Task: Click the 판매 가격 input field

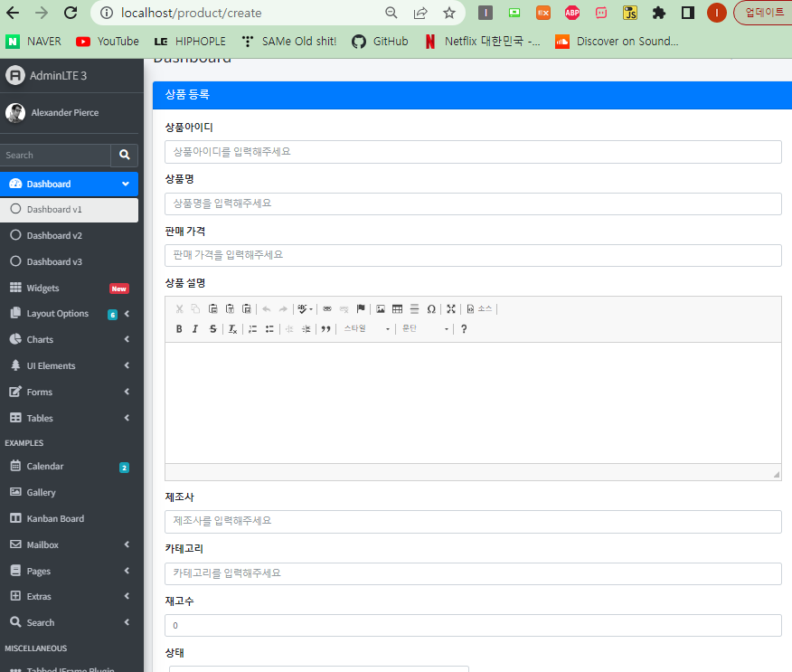Action: 473,255
